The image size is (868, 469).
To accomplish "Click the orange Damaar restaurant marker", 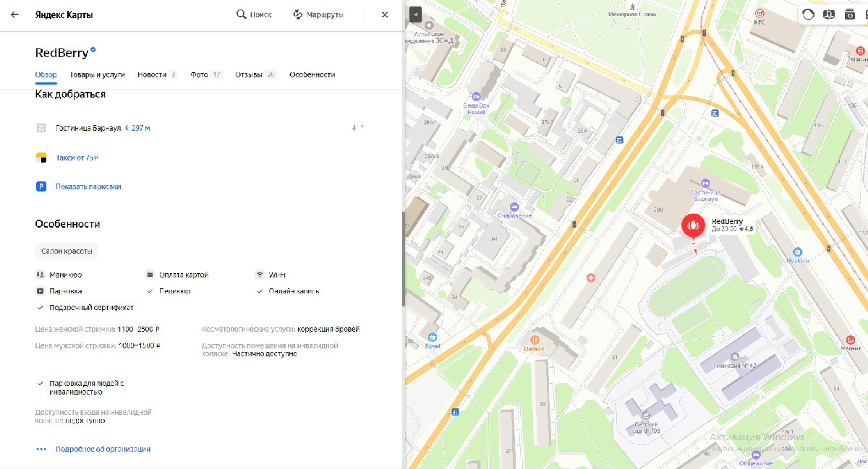I will click(x=534, y=339).
